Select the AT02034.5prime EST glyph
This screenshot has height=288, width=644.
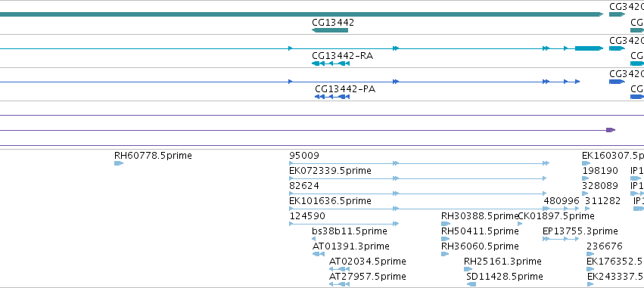(x=339, y=269)
